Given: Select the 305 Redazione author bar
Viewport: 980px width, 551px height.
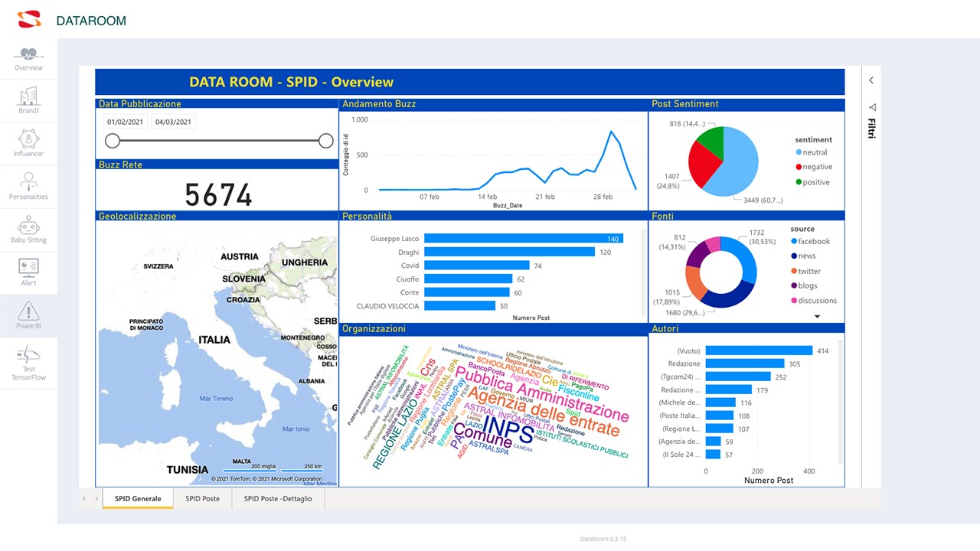Looking at the screenshot, I should [745, 364].
